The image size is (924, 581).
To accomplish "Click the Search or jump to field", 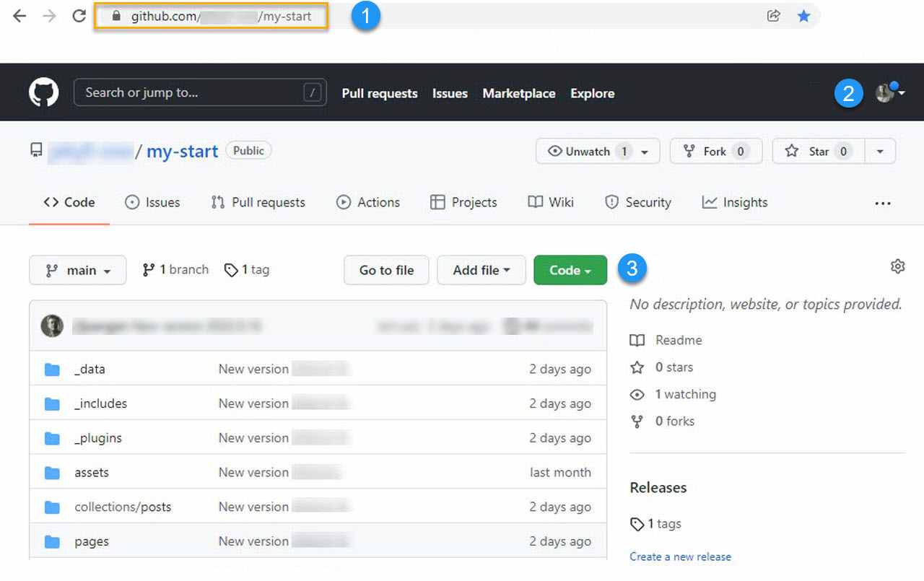I will (191, 92).
